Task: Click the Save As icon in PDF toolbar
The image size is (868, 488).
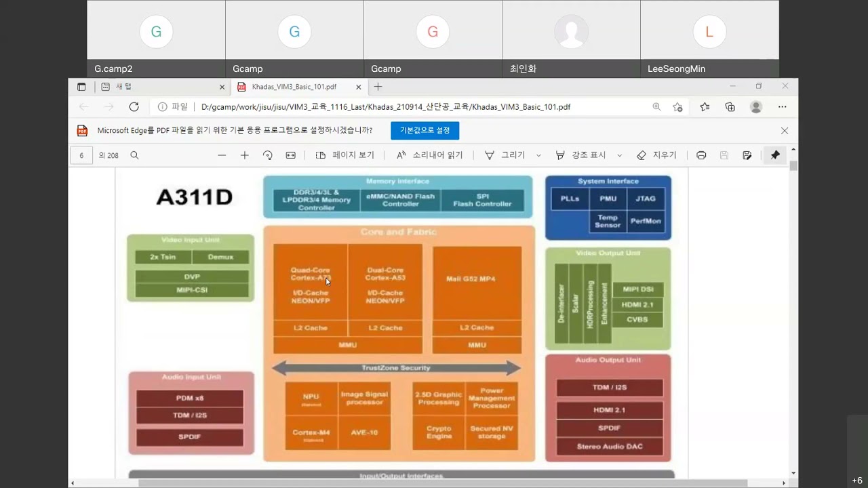Action: (x=747, y=155)
